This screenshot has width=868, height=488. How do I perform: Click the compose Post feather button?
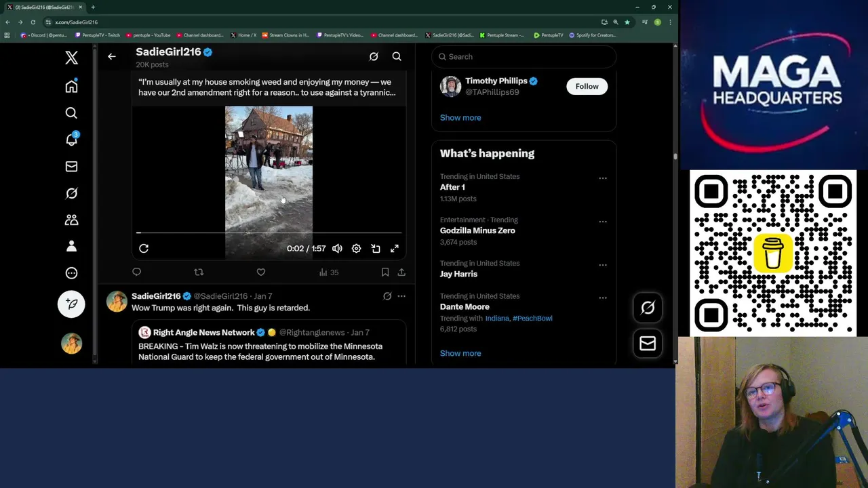(71, 304)
